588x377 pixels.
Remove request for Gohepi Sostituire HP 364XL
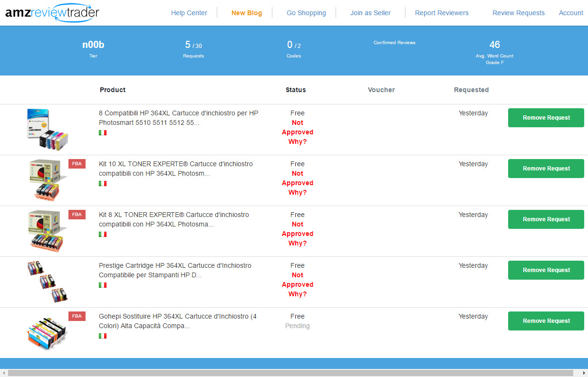click(x=546, y=321)
